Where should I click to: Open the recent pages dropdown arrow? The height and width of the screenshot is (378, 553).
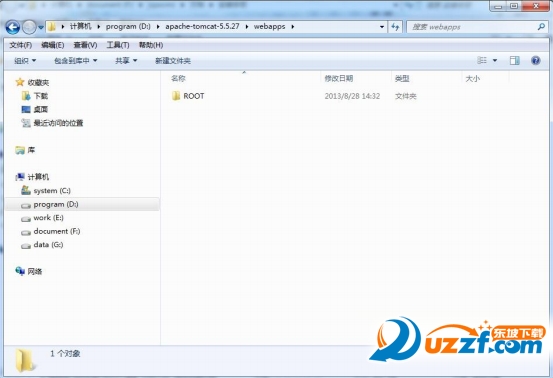[41, 27]
